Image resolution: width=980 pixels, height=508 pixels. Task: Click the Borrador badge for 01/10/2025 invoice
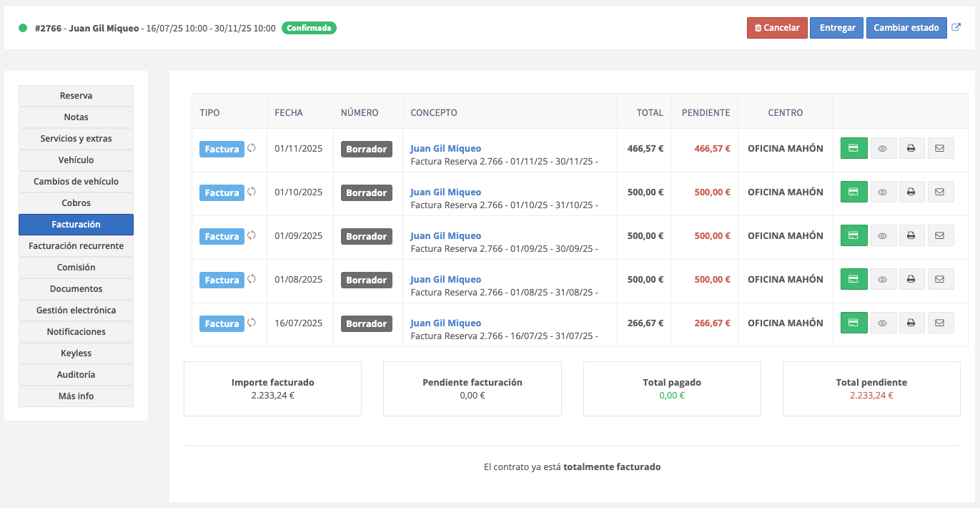366,193
